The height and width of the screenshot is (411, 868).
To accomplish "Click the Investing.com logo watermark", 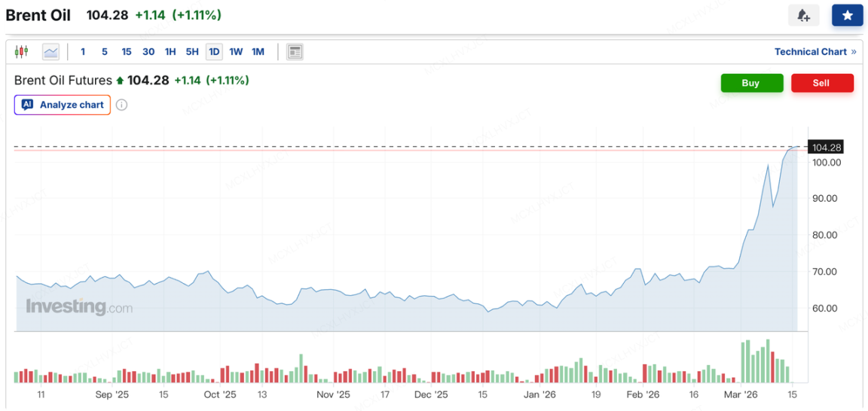I will click(79, 307).
